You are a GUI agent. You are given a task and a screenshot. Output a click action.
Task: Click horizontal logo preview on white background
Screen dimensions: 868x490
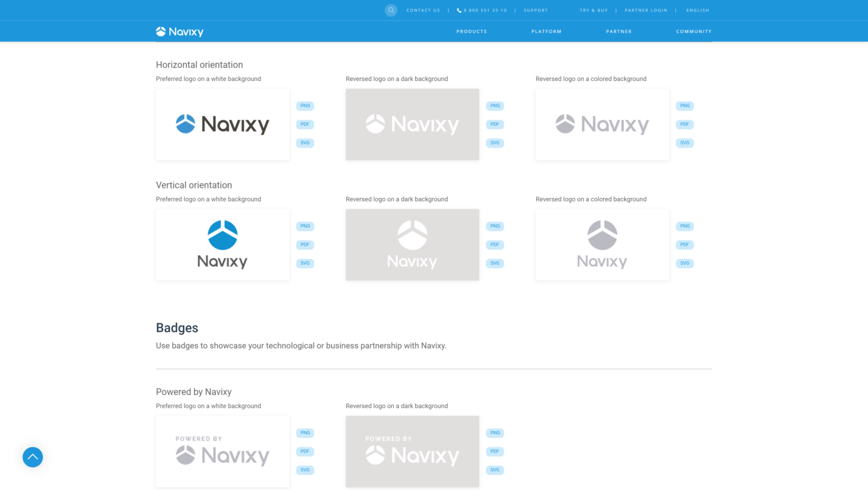pyautogui.click(x=222, y=124)
